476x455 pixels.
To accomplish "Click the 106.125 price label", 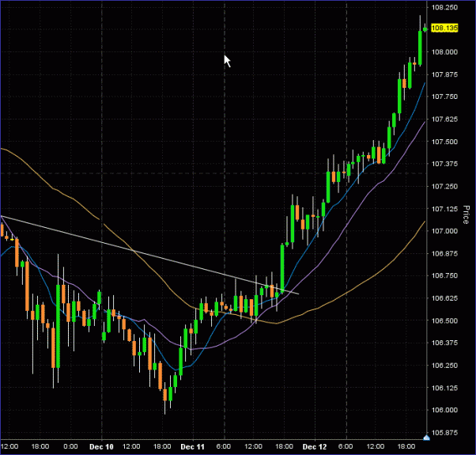I will pyautogui.click(x=444, y=388).
